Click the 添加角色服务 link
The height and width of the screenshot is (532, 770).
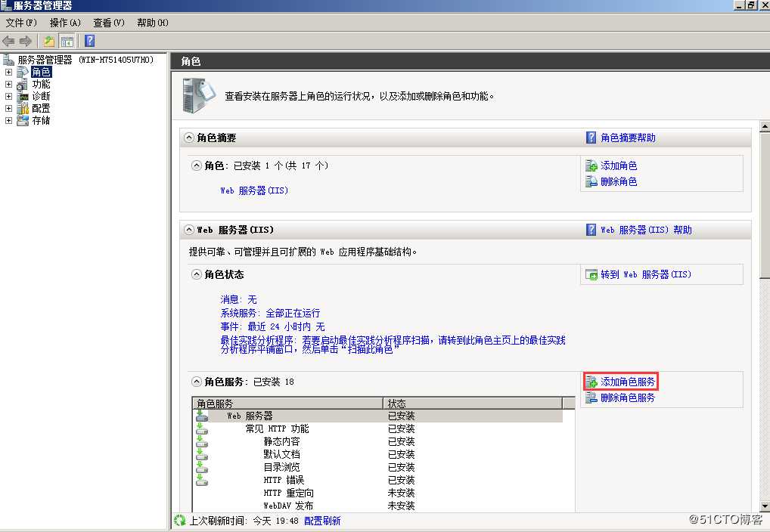[628, 382]
